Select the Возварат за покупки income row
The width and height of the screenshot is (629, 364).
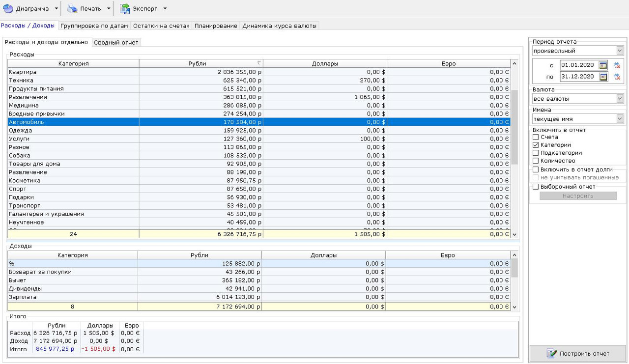click(x=259, y=272)
